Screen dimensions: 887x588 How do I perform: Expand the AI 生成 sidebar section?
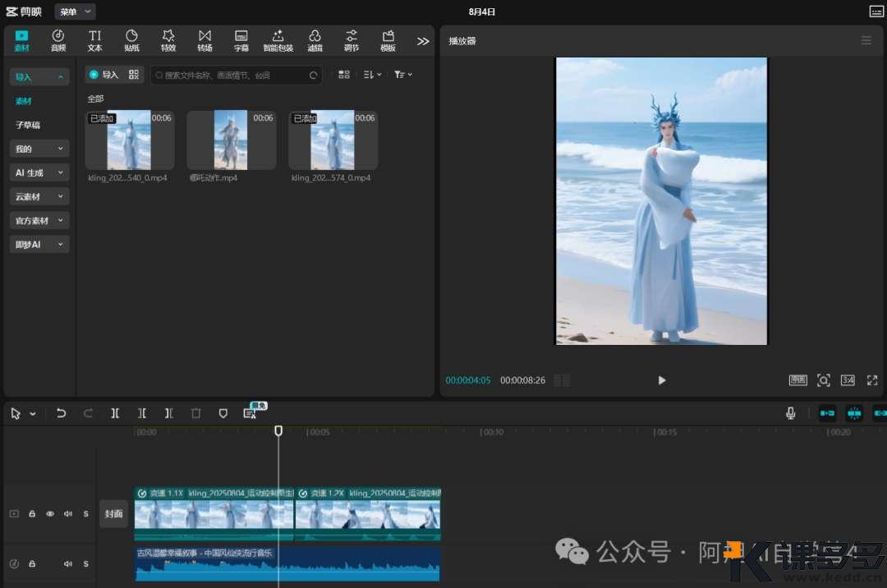pos(39,172)
